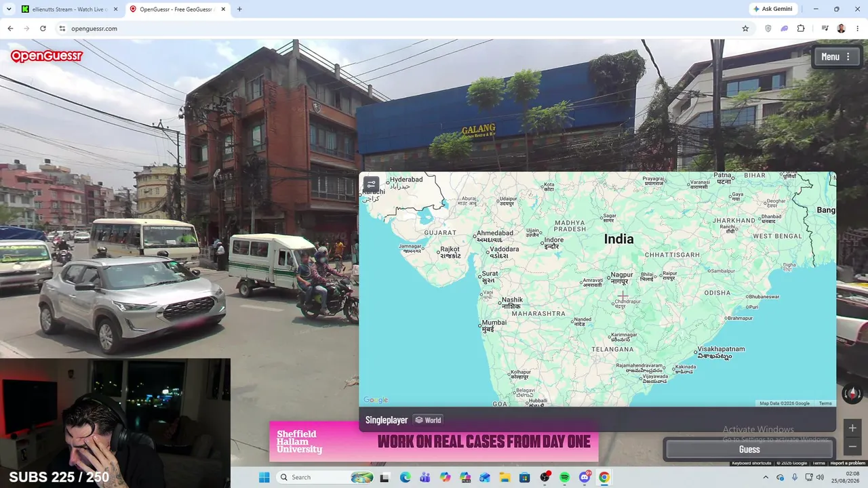Open the shield extension icon
The image size is (868, 488).
point(768,28)
